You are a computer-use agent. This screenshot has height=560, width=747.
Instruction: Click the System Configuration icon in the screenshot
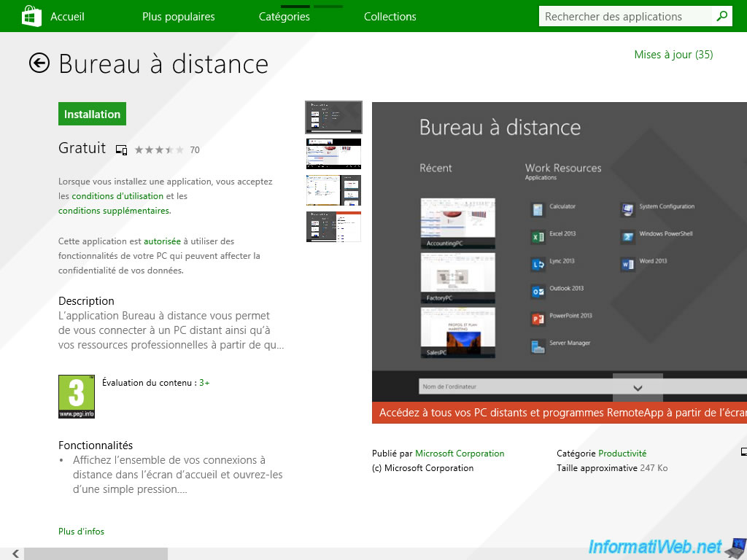[x=627, y=209]
